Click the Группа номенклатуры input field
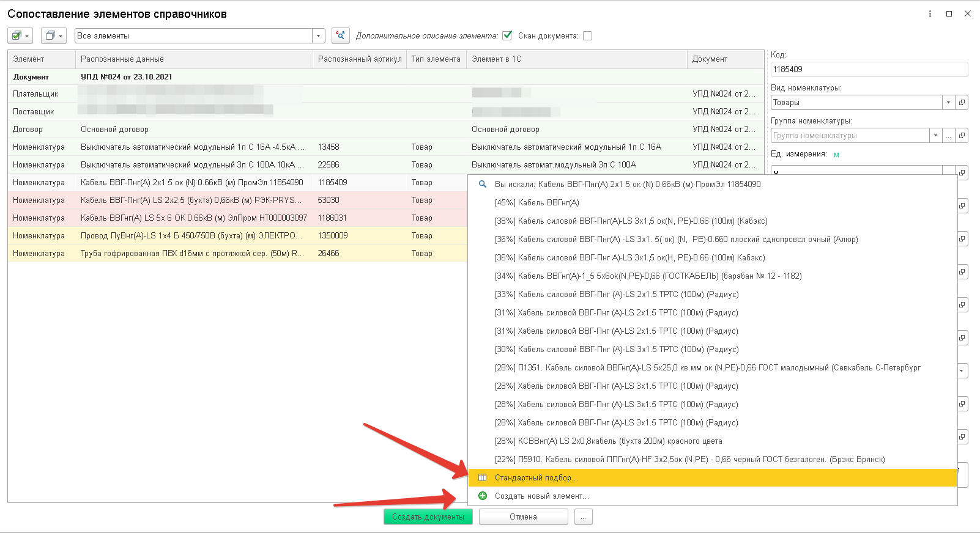 click(x=850, y=136)
